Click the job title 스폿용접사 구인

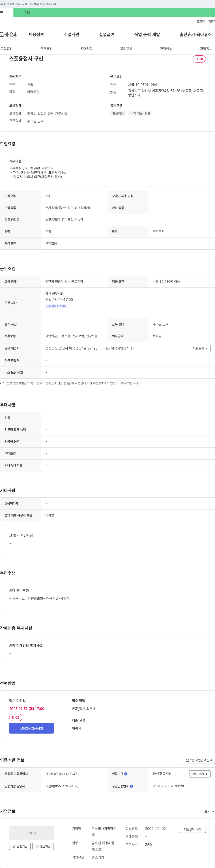pyautogui.click(x=26, y=59)
